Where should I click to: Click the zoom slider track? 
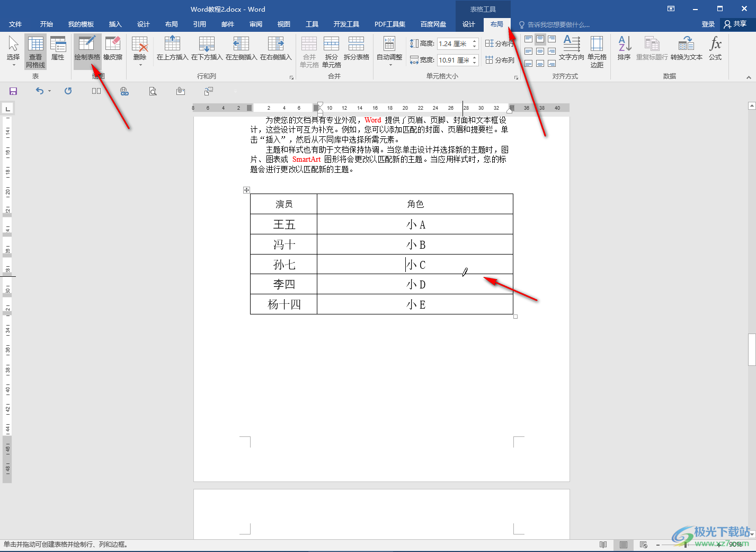tap(688, 545)
